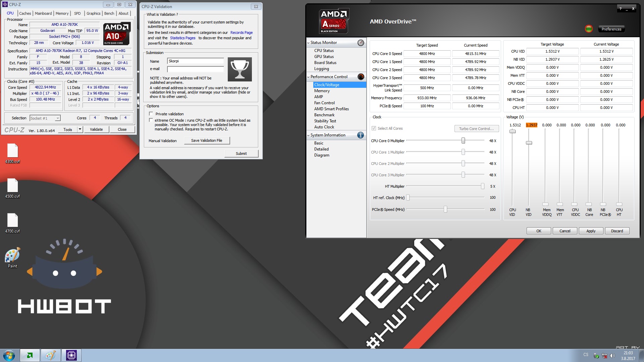Screen dimensions: 644x362
Task: Switch to the Caches tab
Action: tap(25, 13)
